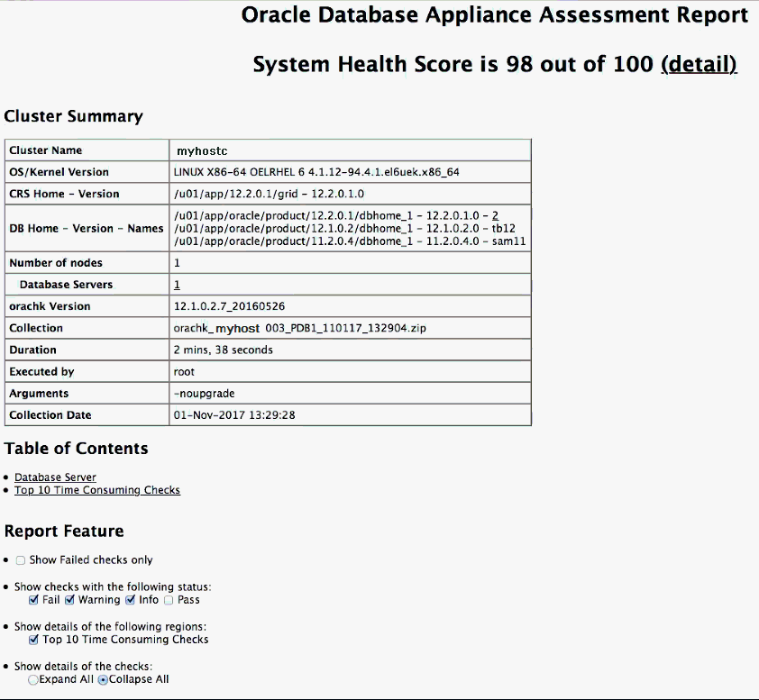The width and height of the screenshot is (759, 700).
Task: Open the health score (detail) link
Action: point(700,64)
